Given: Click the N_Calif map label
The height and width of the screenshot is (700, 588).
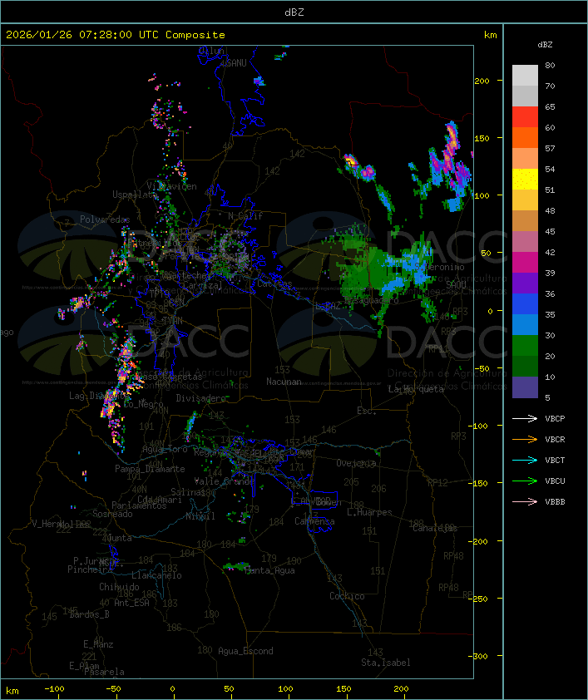Looking at the screenshot, I should tap(245, 215).
